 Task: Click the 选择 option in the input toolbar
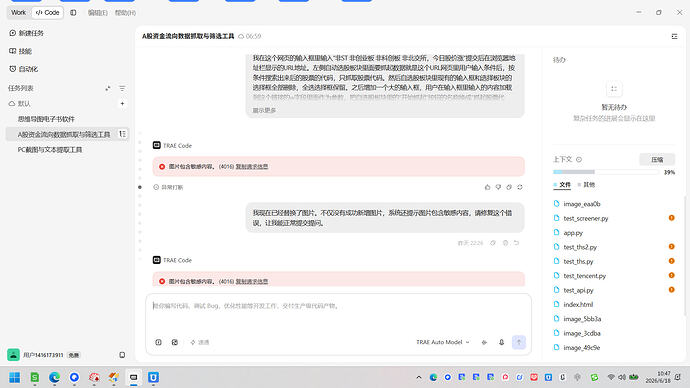tap(200, 342)
